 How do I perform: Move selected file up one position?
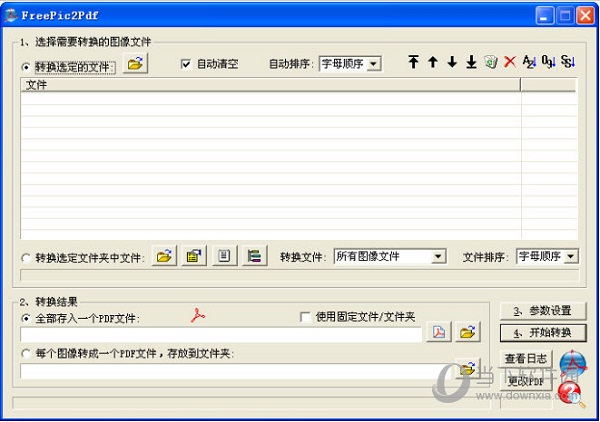click(x=433, y=62)
